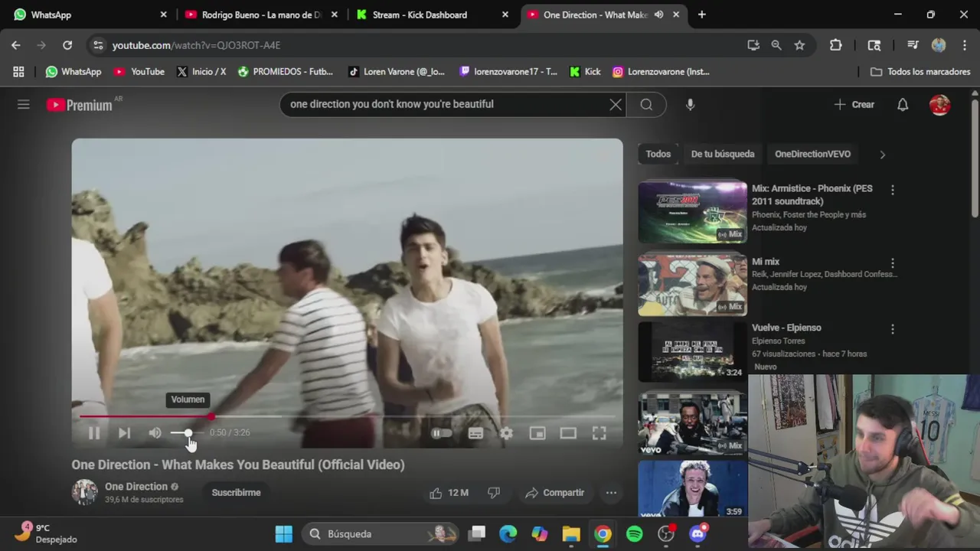Expand the Todos los marcadores folder
This screenshot has height=551, width=980.
coord(920,72)
